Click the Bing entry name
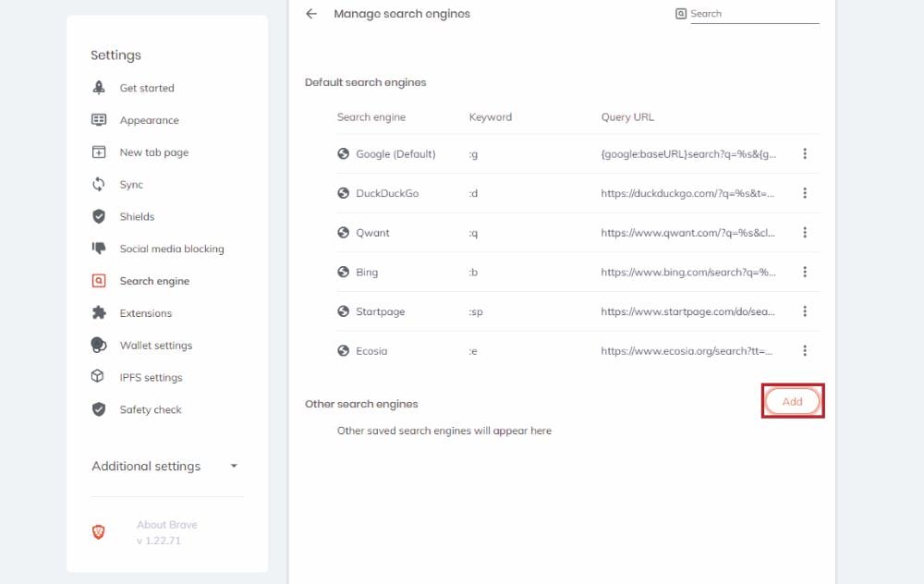 (x=367, y=273)
